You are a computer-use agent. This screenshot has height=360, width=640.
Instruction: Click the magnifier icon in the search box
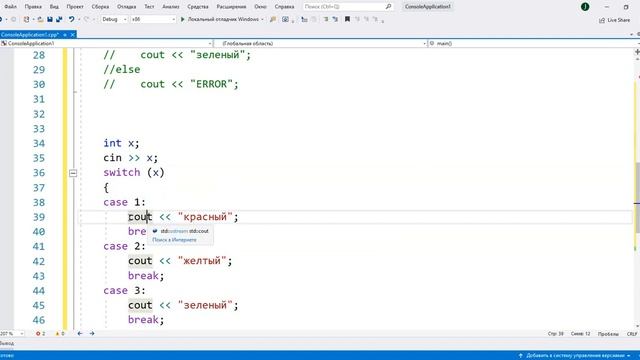point(388,7)
